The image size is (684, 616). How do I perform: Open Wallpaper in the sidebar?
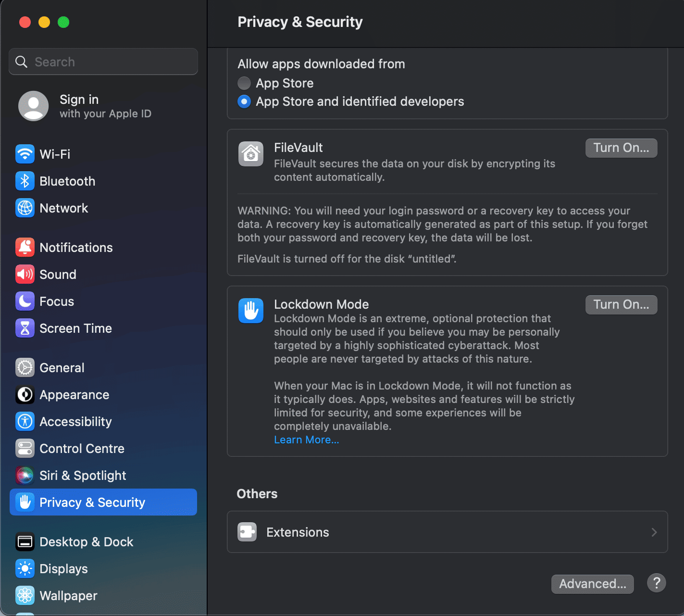(103, 595)
